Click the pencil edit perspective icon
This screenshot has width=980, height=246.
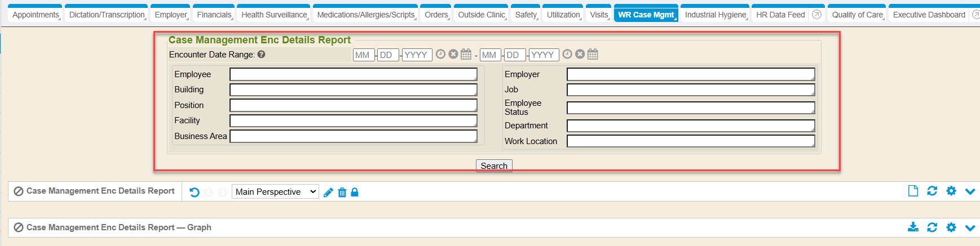[x=328, y=193]
